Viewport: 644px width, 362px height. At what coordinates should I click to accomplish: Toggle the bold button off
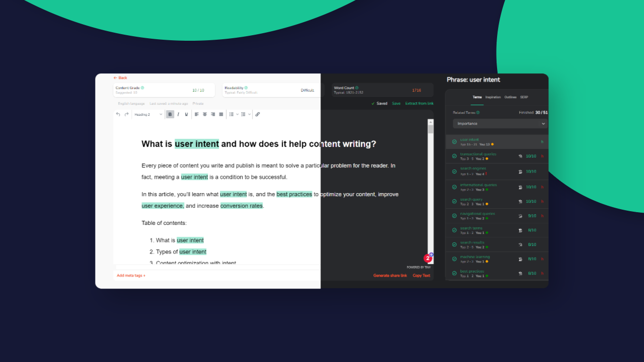coord(170,115)
